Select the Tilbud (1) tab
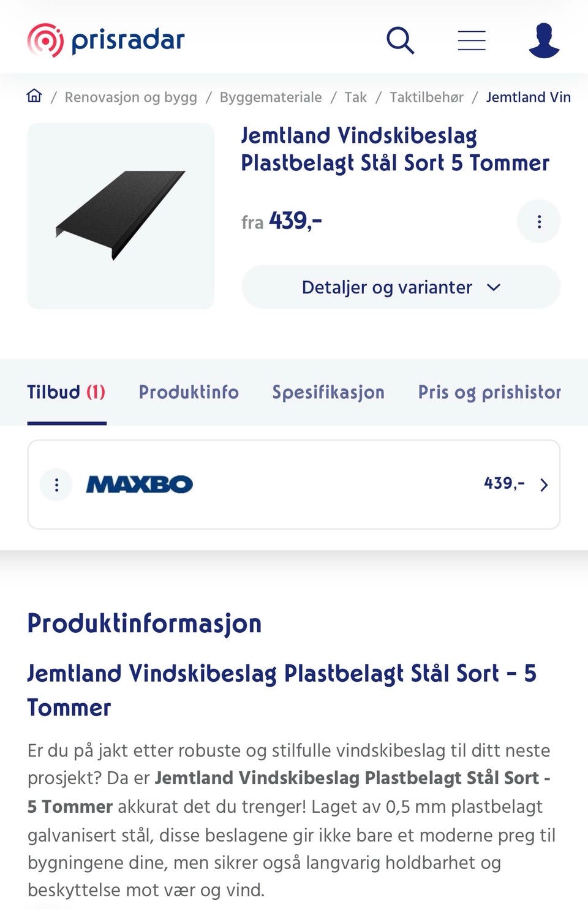 coord(66,392)
